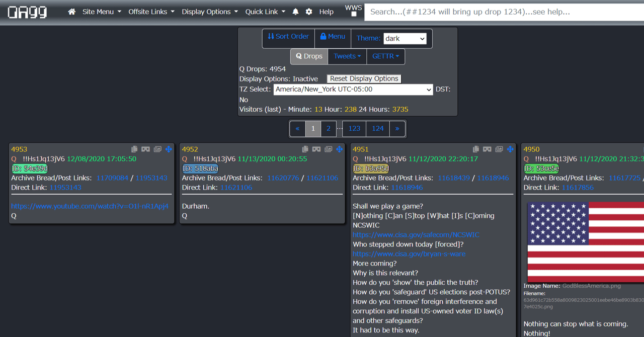The height and width of the screenshot is (337, 644).
Task: Click the goggles icon on drop 4951
Action: (487, 149)
